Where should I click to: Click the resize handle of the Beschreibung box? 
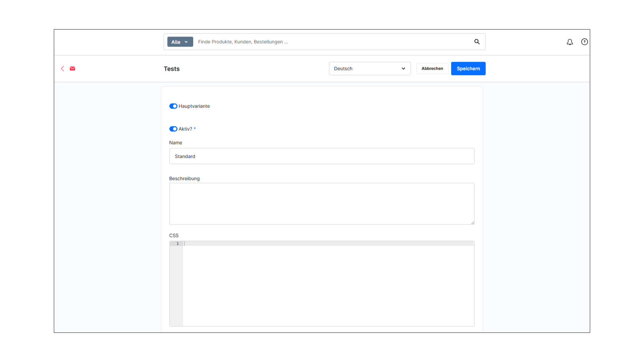(x=473, y=223)
